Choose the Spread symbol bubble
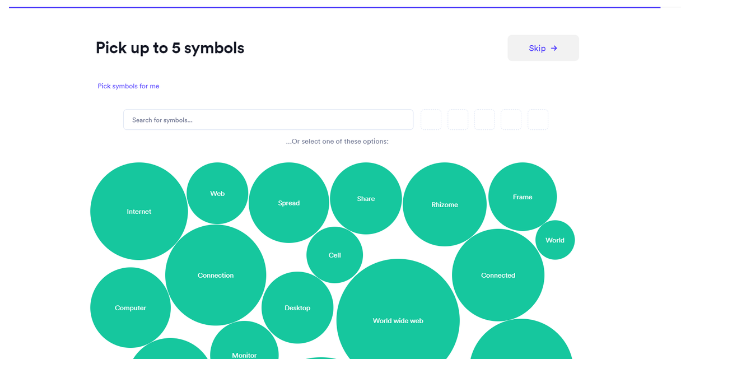This screenshot has height=375, width=735. (x=289, y=202)
